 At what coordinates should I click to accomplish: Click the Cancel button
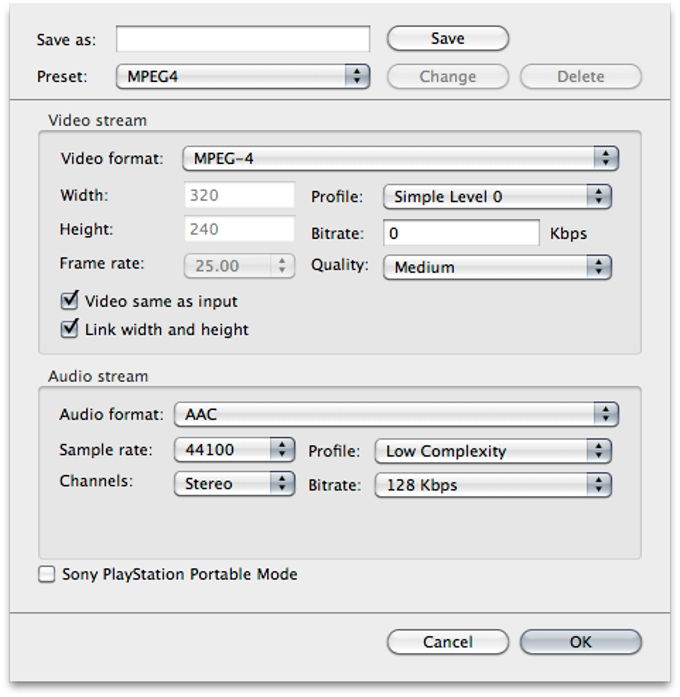tap(448, 642)
